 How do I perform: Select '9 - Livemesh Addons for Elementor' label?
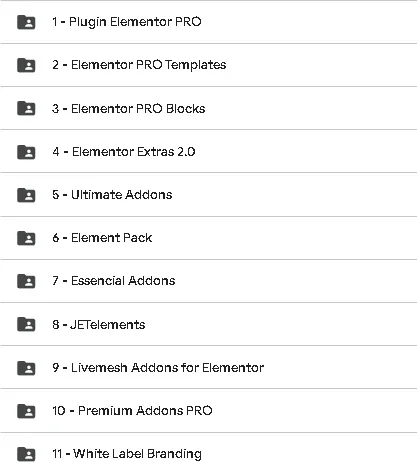(158, 368)
